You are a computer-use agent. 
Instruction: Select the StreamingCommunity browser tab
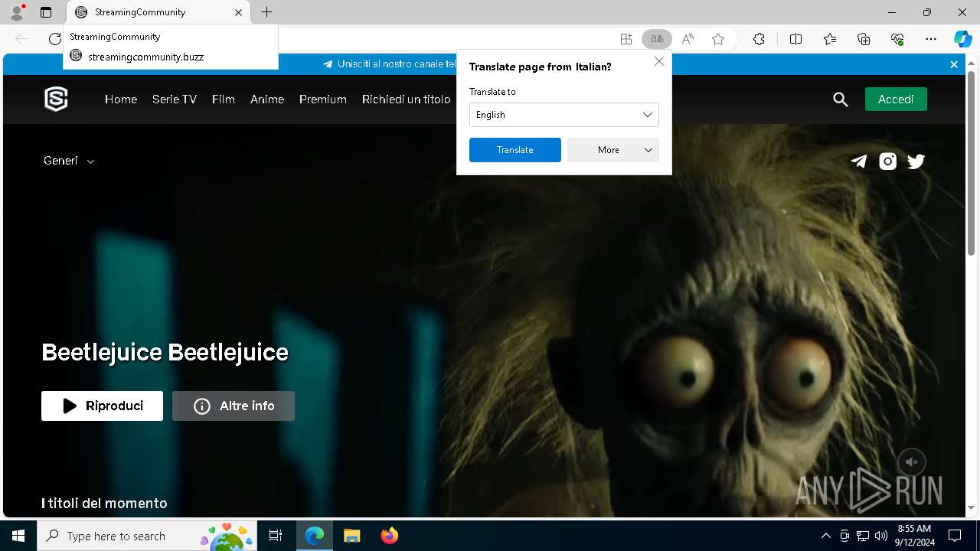coord(158,12)
